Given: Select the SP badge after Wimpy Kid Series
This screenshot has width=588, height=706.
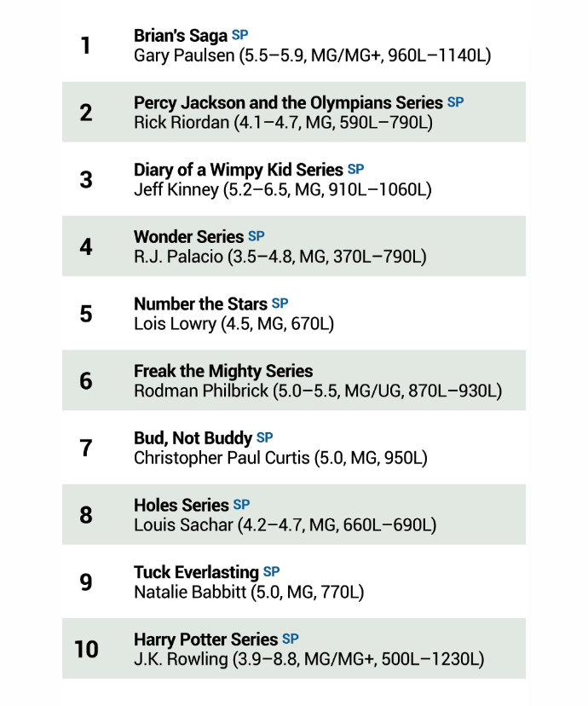Looking at the screenshot, I should tap(355, 169).
